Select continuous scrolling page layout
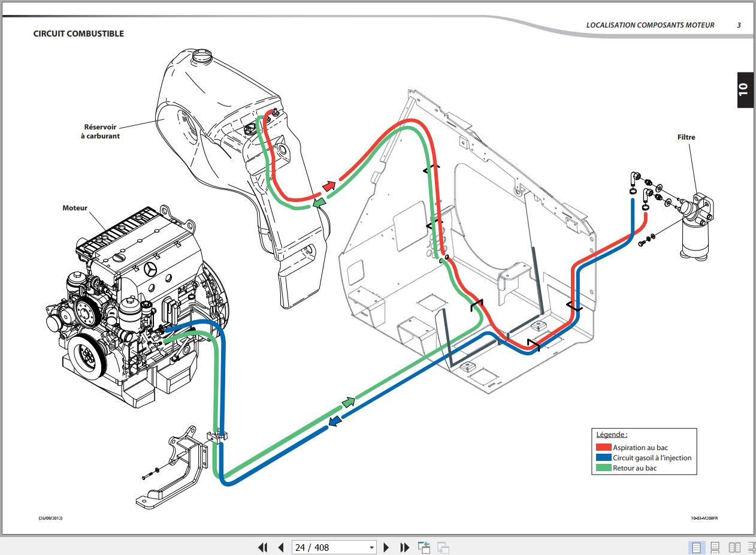Screen dimensions: 756x555 pos(715,547)
